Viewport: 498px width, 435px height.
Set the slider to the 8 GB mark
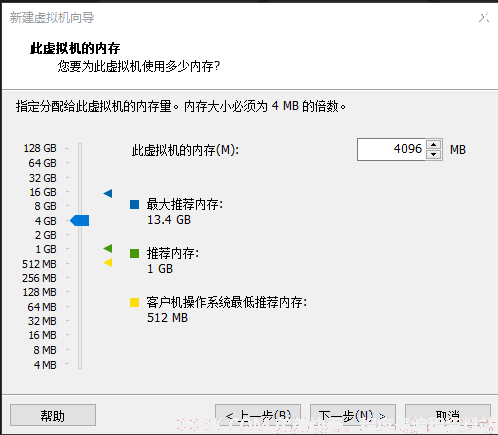coord(80,206)
